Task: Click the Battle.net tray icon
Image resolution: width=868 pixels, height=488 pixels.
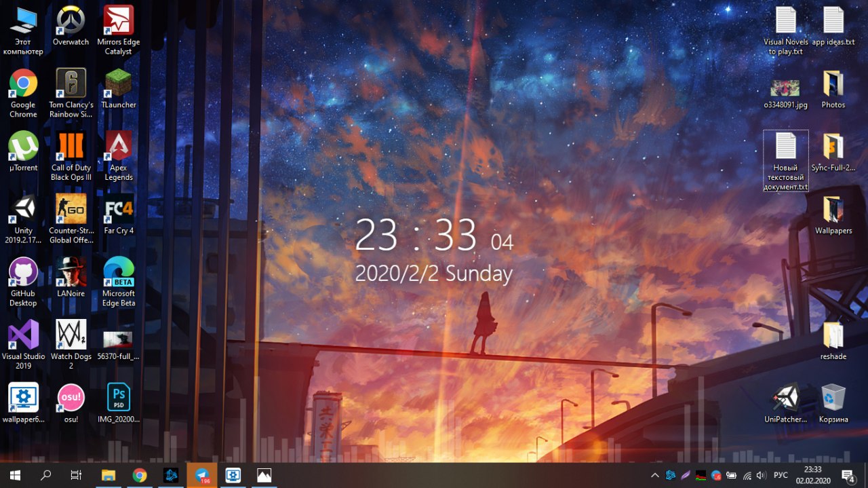Action: pyautogui.click(x=671, y=475)
